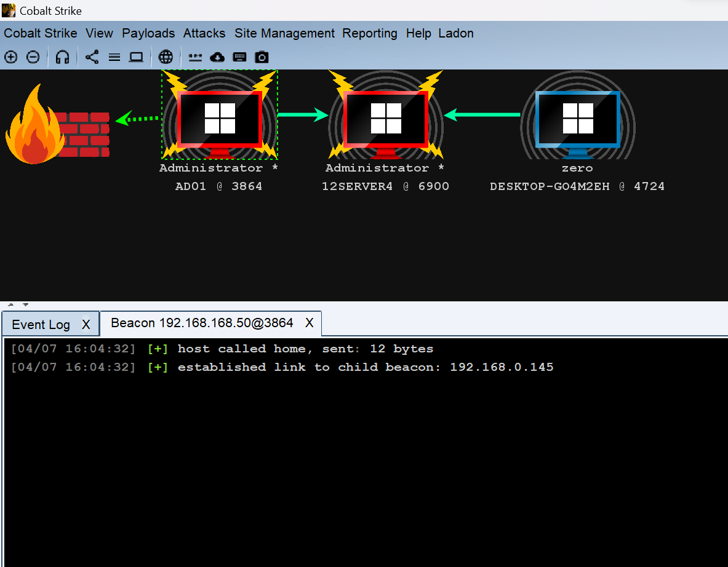Open listeners with the headphones icon
The image size is (728, 567).
tap(62, 57)
